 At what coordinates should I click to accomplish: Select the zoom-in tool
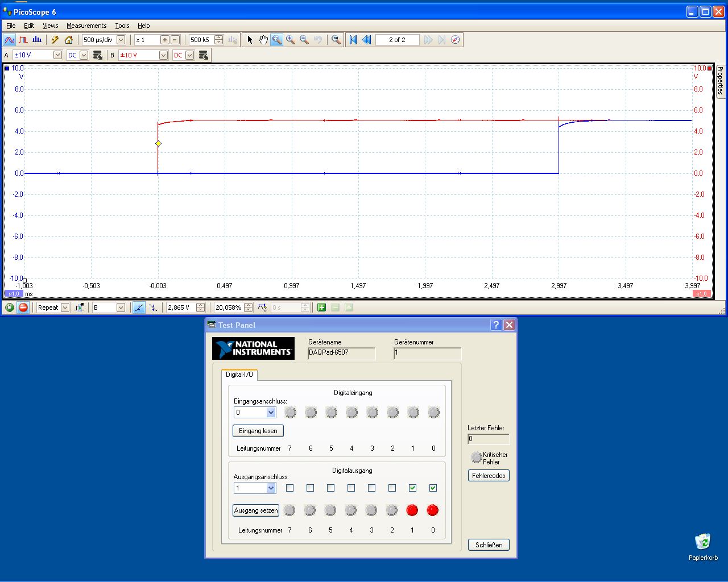[x=291, y=40]
